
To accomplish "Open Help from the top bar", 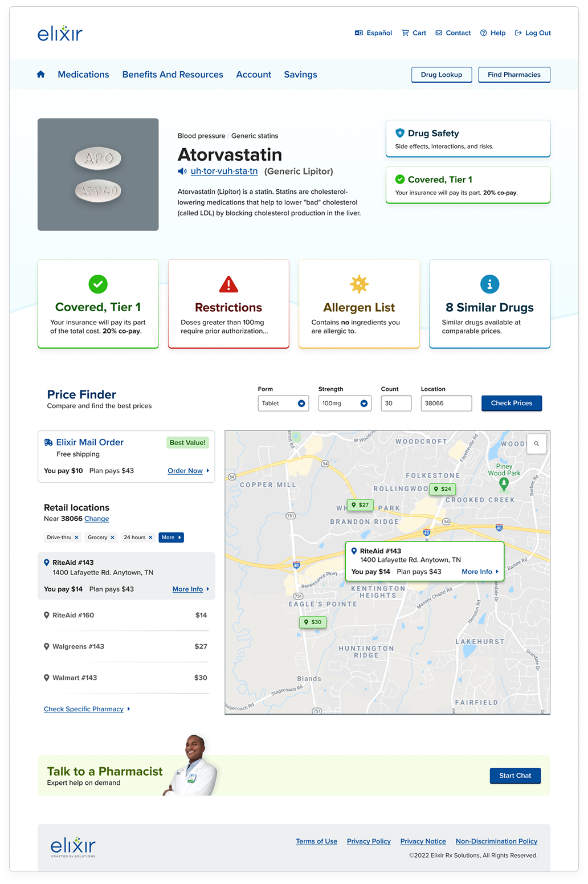I will tap(493, 33).
